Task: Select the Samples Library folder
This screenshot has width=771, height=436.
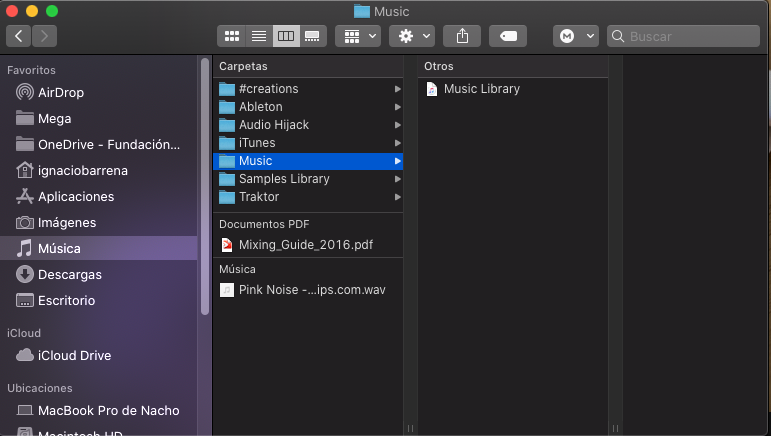Action: pyautogui.click(x=308, y=179)
